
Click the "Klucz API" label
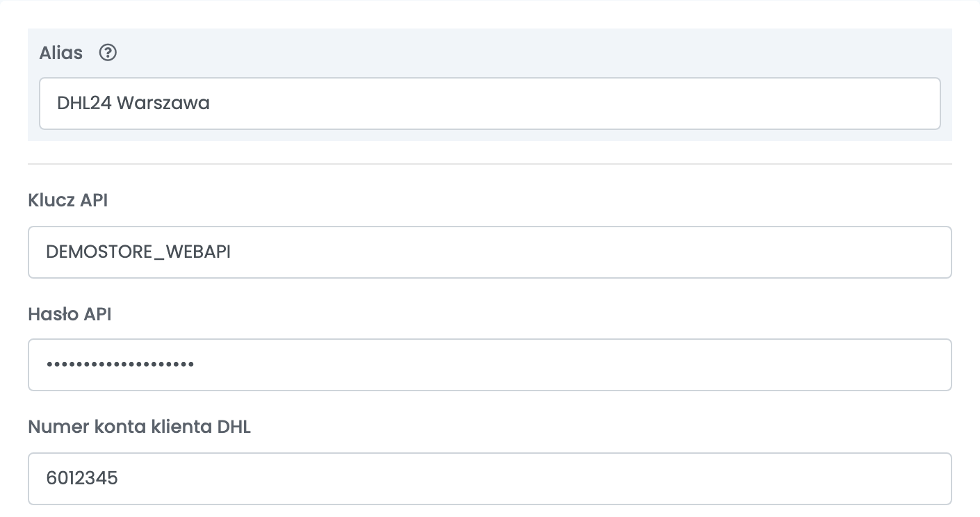pos(68,200)
